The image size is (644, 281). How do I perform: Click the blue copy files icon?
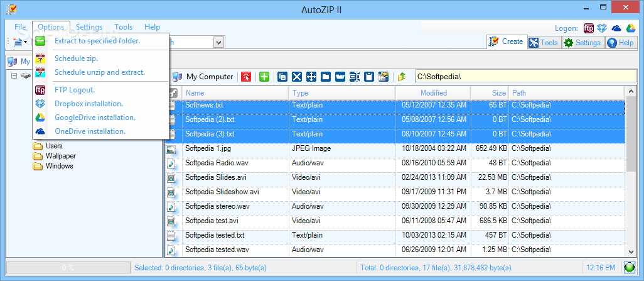coord(282,77)
